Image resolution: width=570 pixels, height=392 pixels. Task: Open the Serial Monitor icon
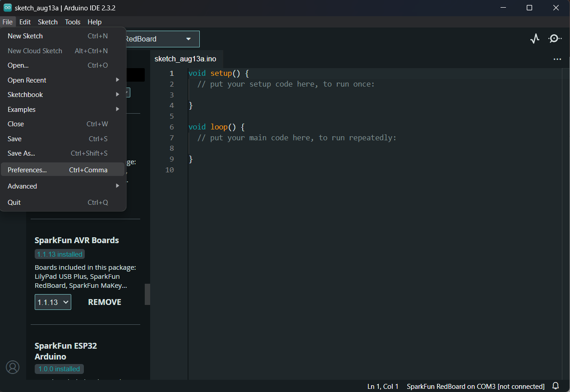click(x=555, y=39)
